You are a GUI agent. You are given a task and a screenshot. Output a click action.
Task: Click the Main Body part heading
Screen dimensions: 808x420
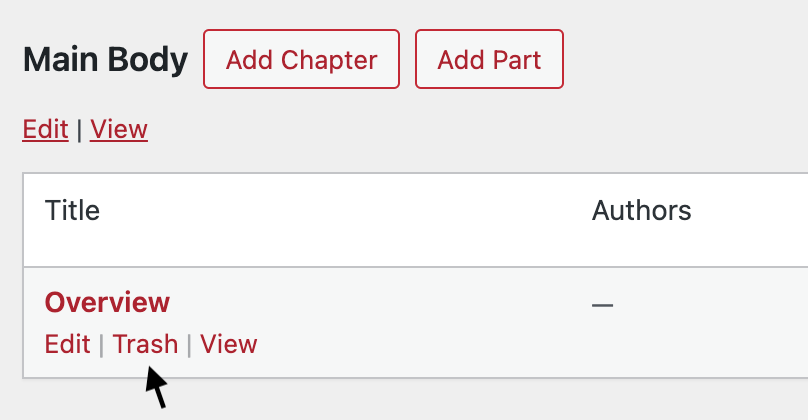[x=105, y=60]
